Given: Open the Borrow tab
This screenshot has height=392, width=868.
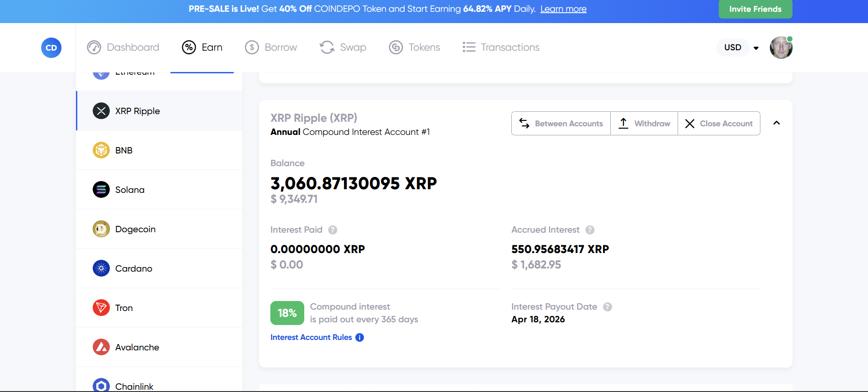Looking at the screenshot, I should (x=271, y=47).
